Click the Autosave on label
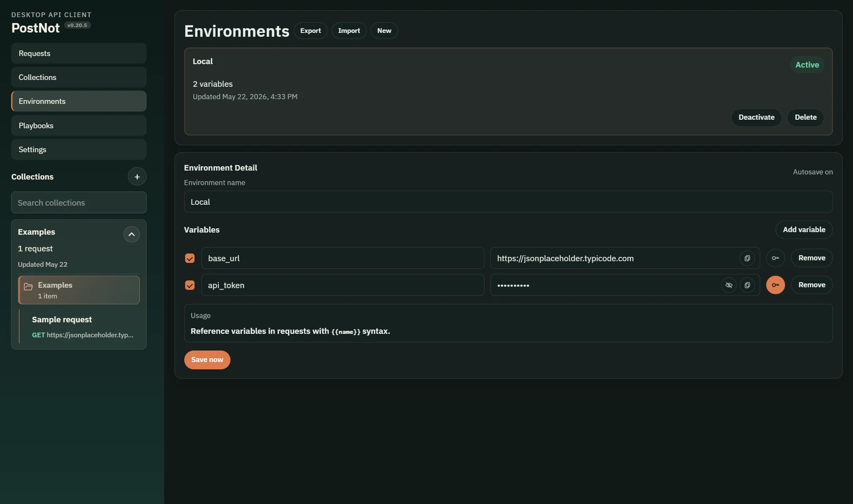 [x=812, y=172]
